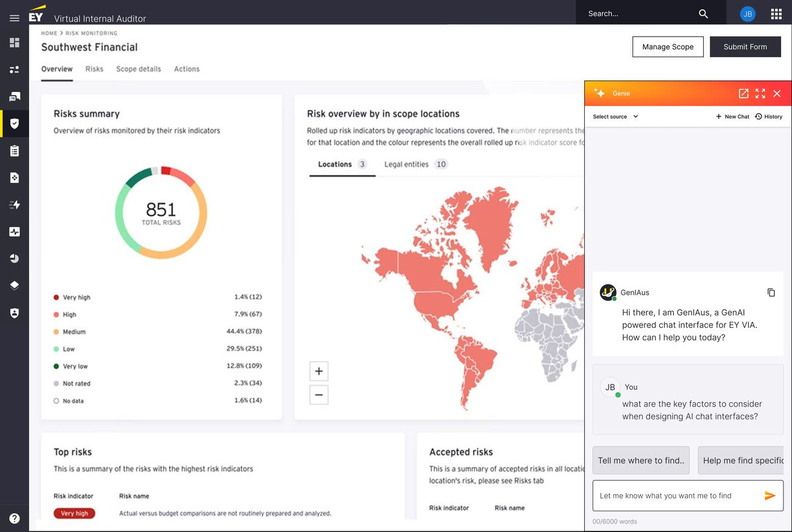Open the activity pulse sidebar icon
The height and width of the screenshot is (532, 792).
(15, 232)
